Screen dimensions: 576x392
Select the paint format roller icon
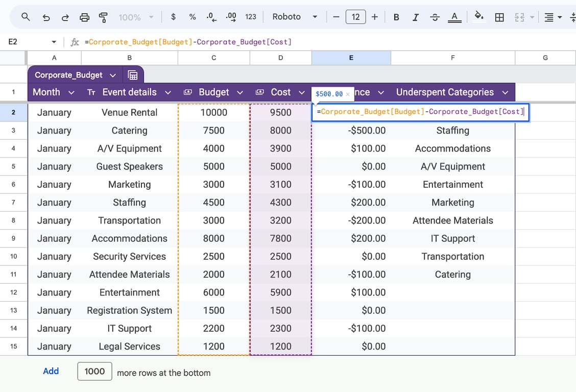pos(103,17)
